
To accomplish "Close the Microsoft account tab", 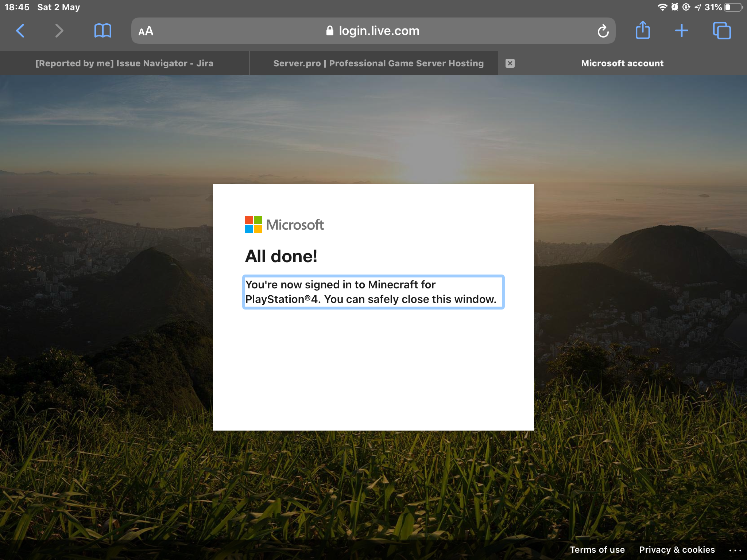I will point(510,63).
